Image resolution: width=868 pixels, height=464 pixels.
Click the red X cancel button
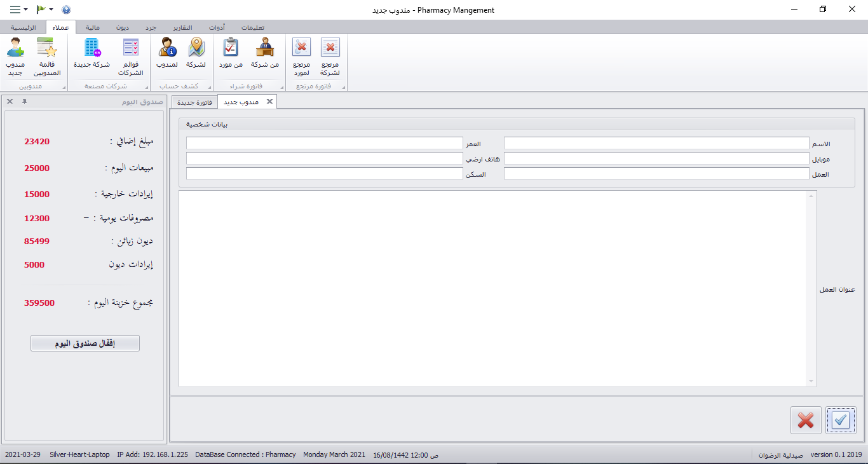click(x=806, y=420)
